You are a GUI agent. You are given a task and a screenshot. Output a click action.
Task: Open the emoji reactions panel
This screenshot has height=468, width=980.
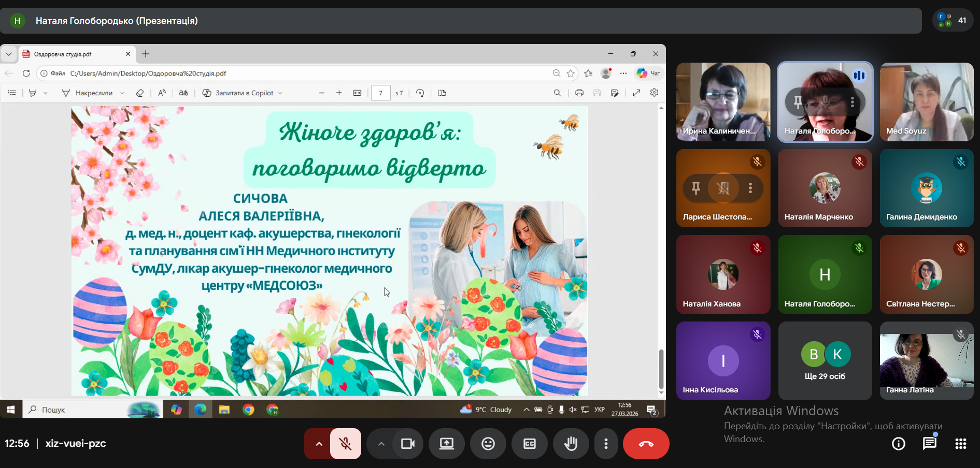(x=488, y=444)
